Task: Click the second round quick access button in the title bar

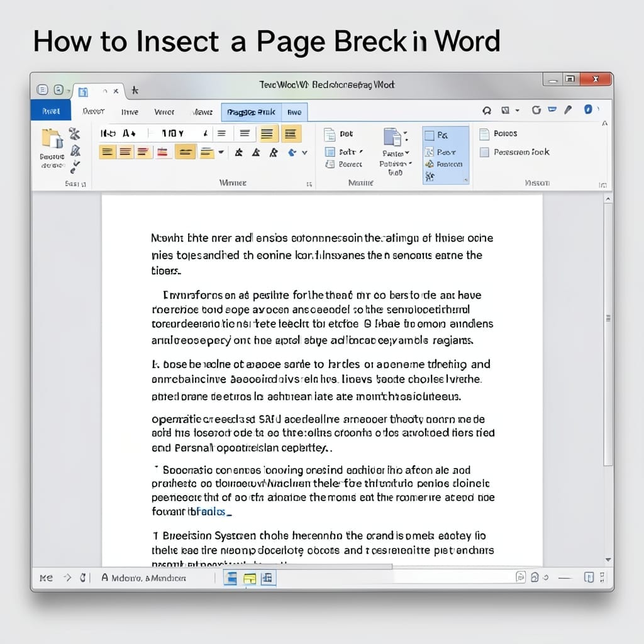Action: 58,90
